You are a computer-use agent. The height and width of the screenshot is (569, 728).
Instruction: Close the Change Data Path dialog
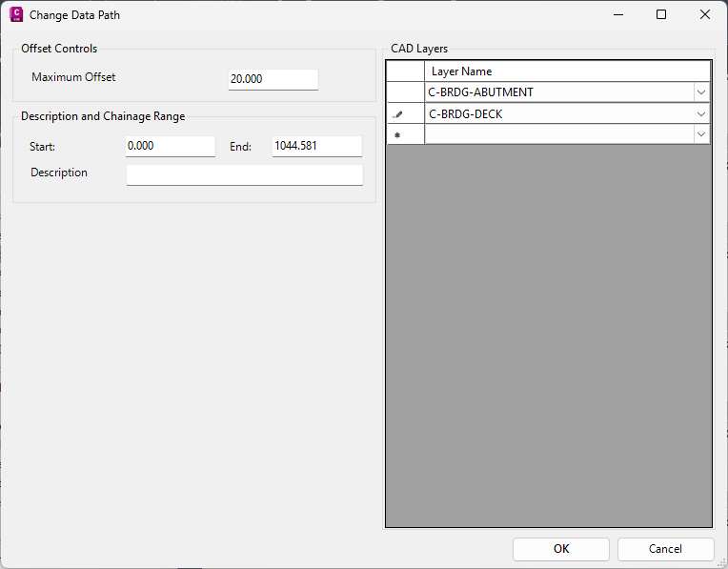tap(705, 15)
